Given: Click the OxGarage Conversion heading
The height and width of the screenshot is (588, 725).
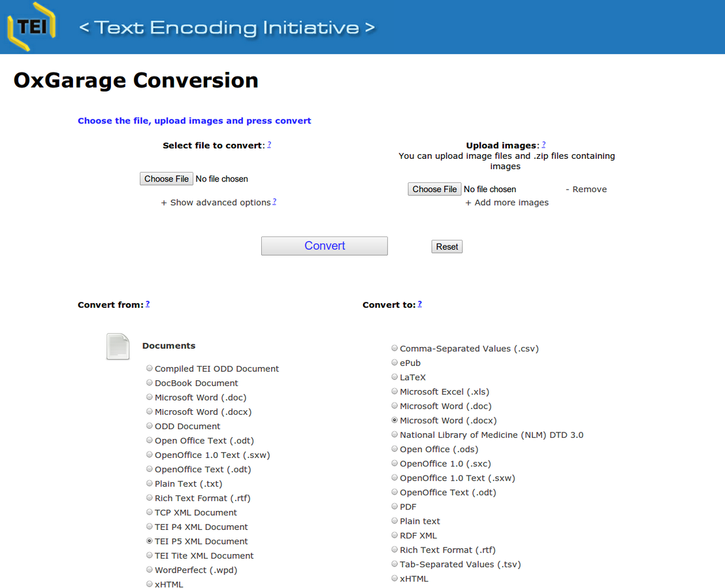Looking at the screenshot, I should pos(136,80).
